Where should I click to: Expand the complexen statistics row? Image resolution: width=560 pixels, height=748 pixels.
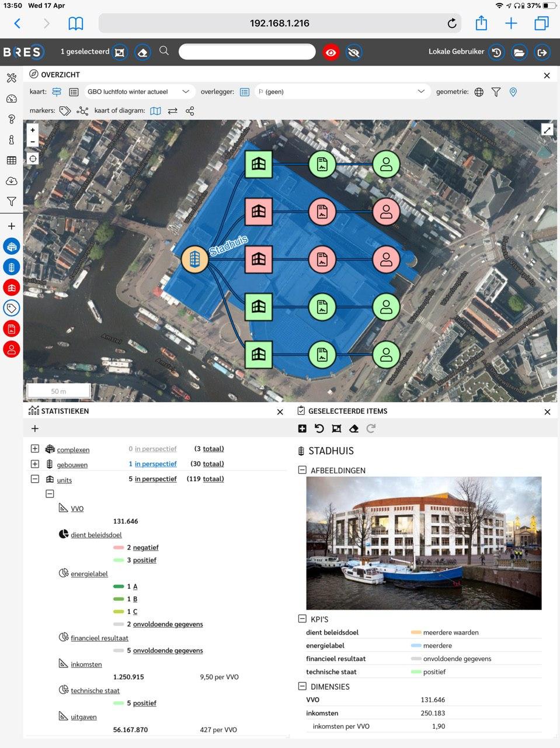(x=35, y=449)
